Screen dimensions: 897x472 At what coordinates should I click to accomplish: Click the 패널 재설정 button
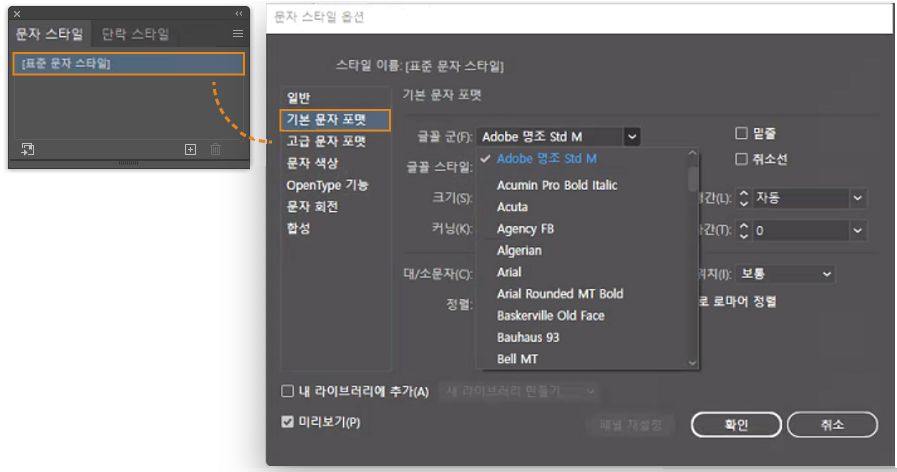(630, 425)
